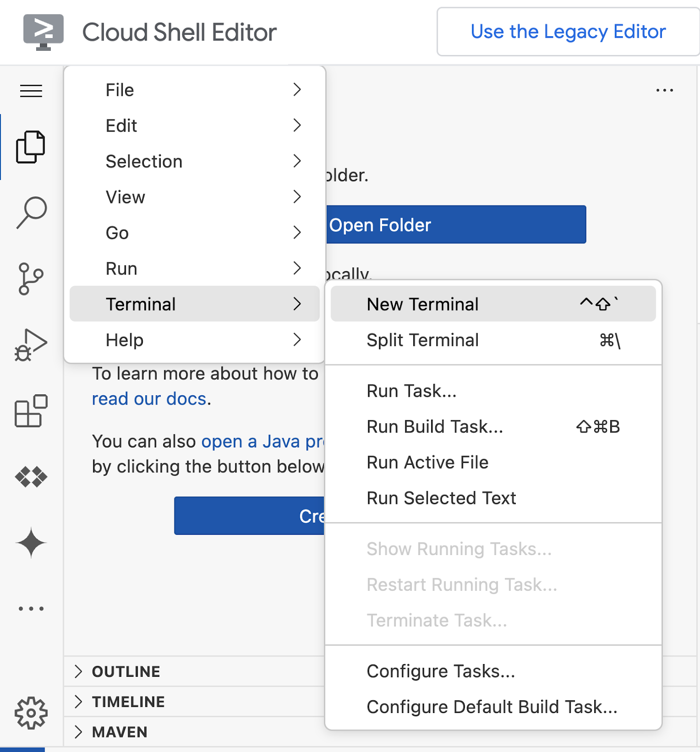Expand the OUTLINE section
700x752 pixels.
126,672
